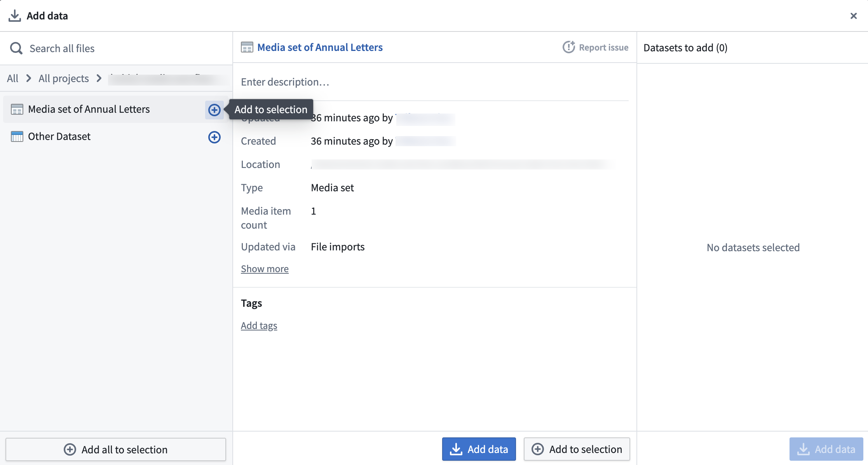The height and width of the screenshot is (465, 868).
Task: Go to the All breadcrumb
Action: (12, 79)
